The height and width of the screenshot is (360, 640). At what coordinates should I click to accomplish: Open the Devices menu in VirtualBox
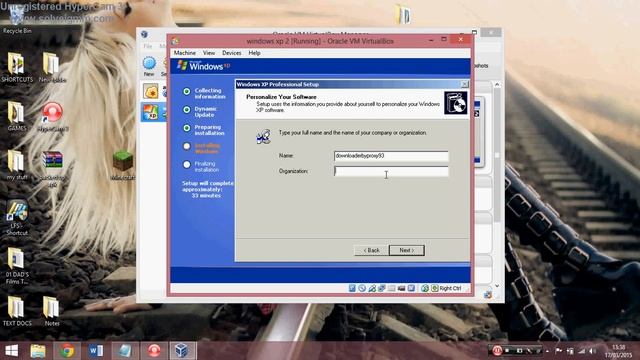(231, 53)
